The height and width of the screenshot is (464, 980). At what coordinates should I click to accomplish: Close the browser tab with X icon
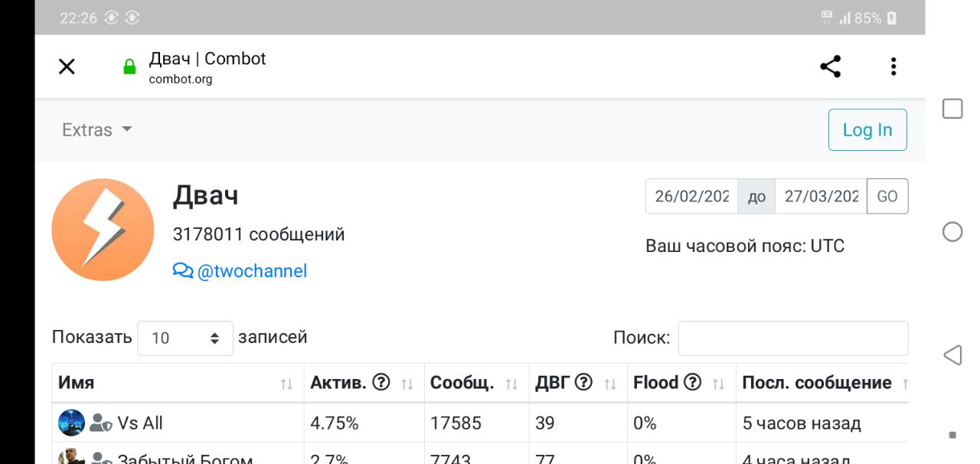(x=67, y=67)
